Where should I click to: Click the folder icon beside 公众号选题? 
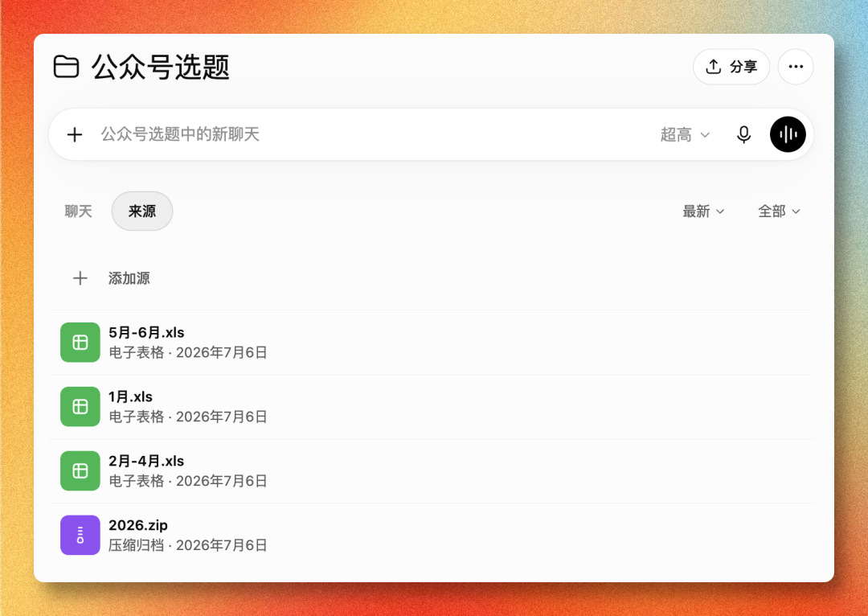66,67
